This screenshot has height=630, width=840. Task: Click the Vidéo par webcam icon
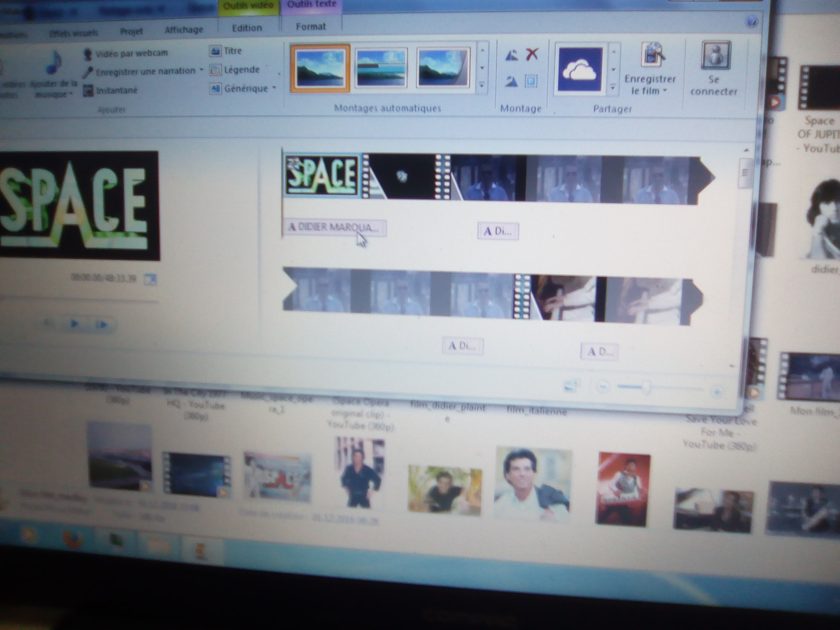tap(88, 54)
